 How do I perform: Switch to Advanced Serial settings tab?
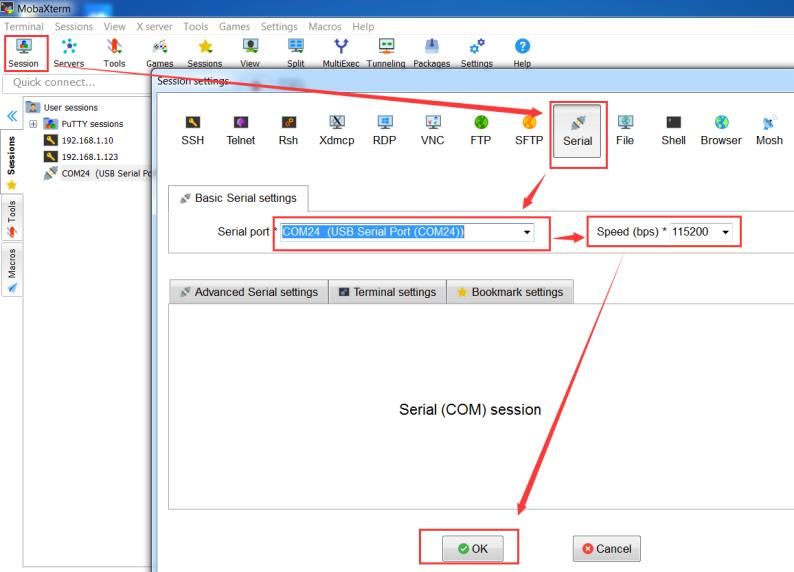point(249,292)
